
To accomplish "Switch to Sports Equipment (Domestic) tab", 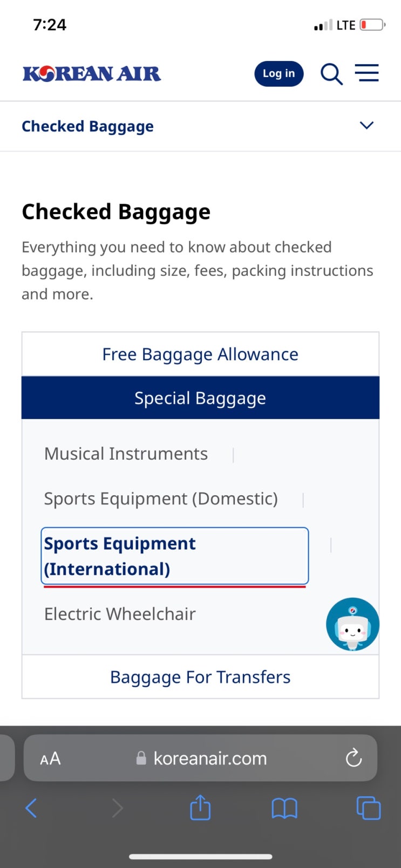I will coord(161,498).
